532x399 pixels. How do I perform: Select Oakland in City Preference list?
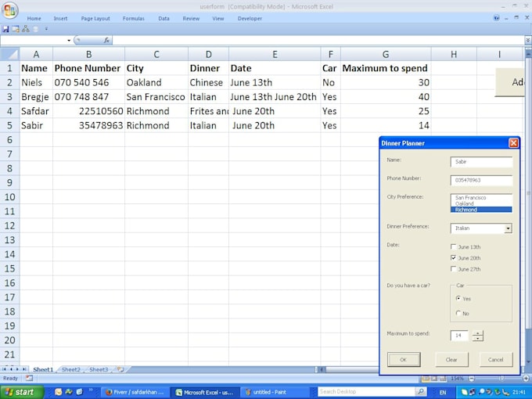click(481, 203)
